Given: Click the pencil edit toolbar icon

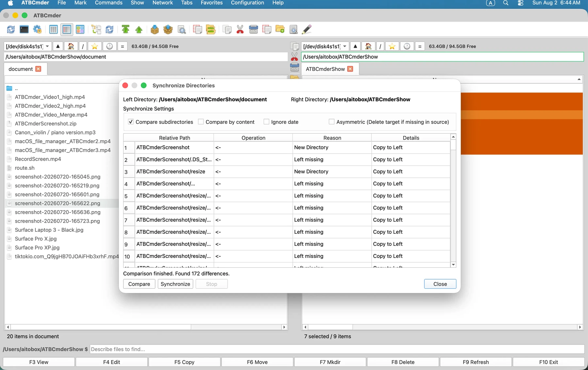Looking at the screenshot, I should tap(306, 29).
